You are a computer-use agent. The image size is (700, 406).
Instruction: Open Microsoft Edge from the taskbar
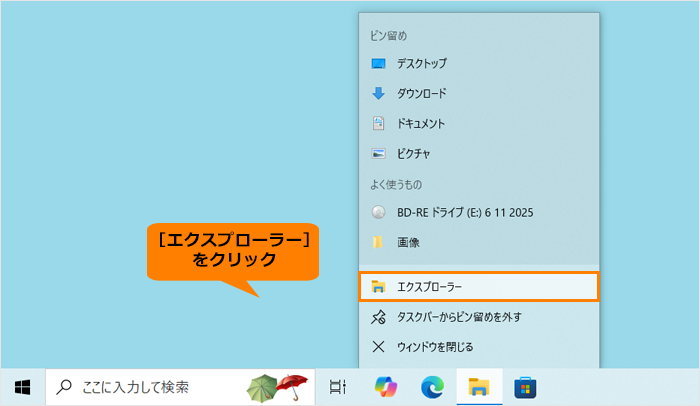tap(432, 386)
